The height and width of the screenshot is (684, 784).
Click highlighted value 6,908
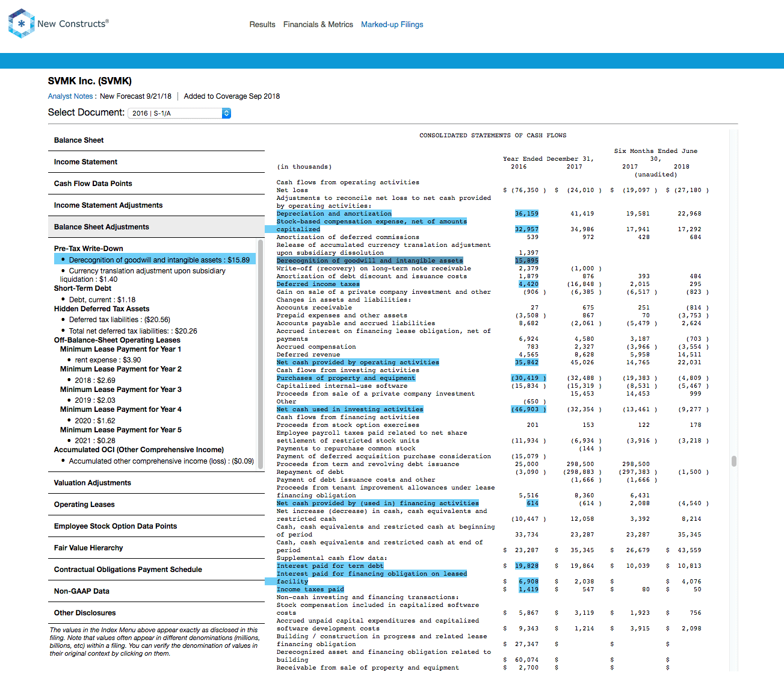(x=528, y=582)
